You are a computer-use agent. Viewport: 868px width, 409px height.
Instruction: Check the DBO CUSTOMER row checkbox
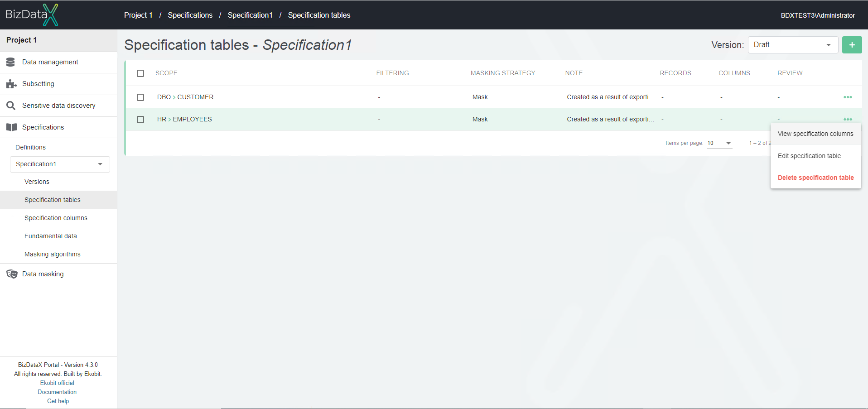coord(140,97)
